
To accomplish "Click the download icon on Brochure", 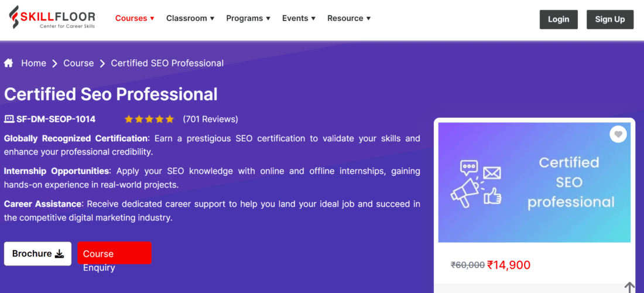I will point(59,254).
